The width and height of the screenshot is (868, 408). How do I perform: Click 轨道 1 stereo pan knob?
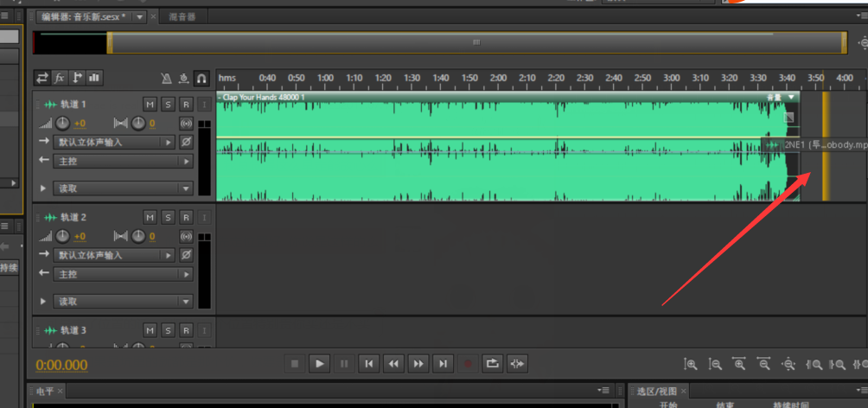point(137,124)
